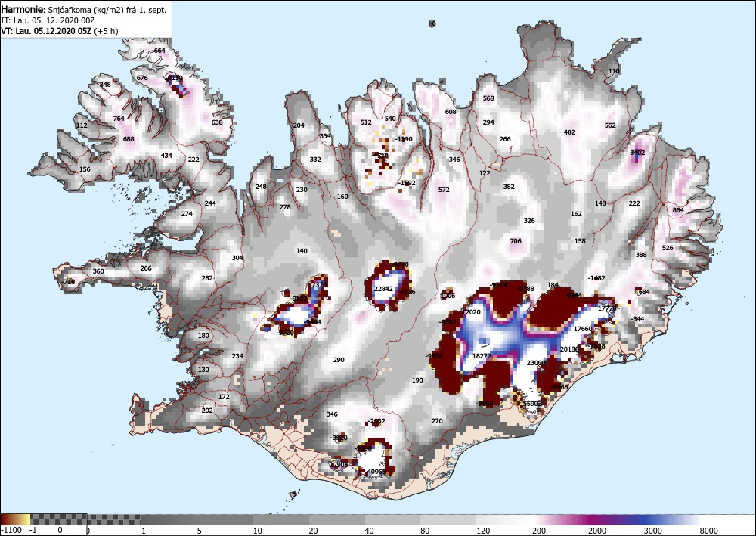
Task: Click the glacier value 18272
Action: click(482, 356)
